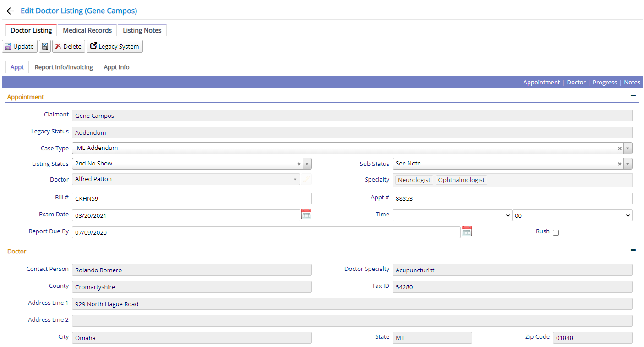Screen dimensions: 644x347
Task: Click the Delete button
Action: pyautogui.click(x=68, y=46)
